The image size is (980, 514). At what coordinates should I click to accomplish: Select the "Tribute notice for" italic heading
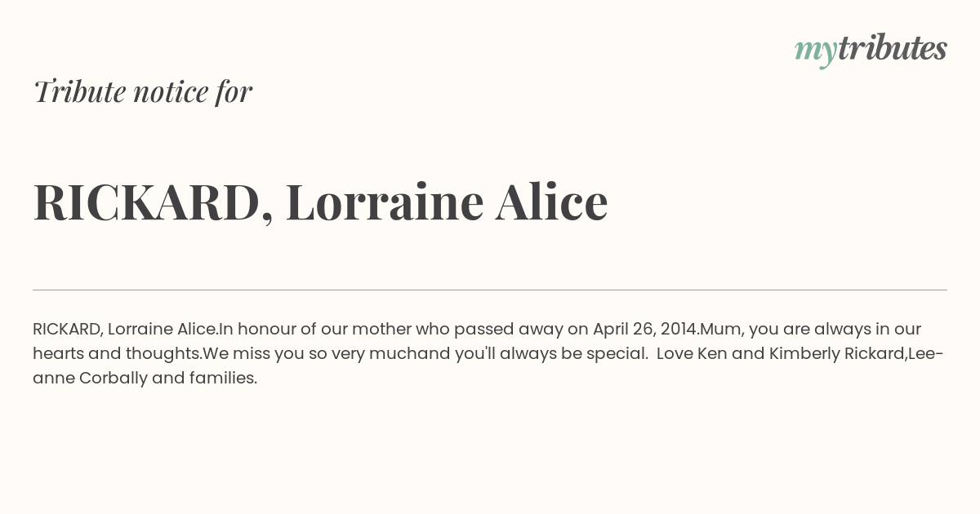[142, 91]
